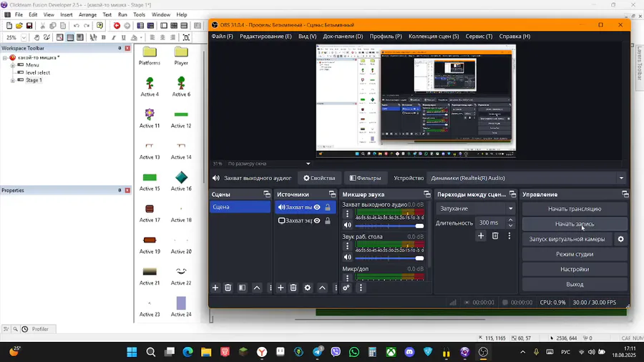644x362 pixels.
Task: Open Platforms folder in Fusion object list
Action: click(x=150, y=56)
